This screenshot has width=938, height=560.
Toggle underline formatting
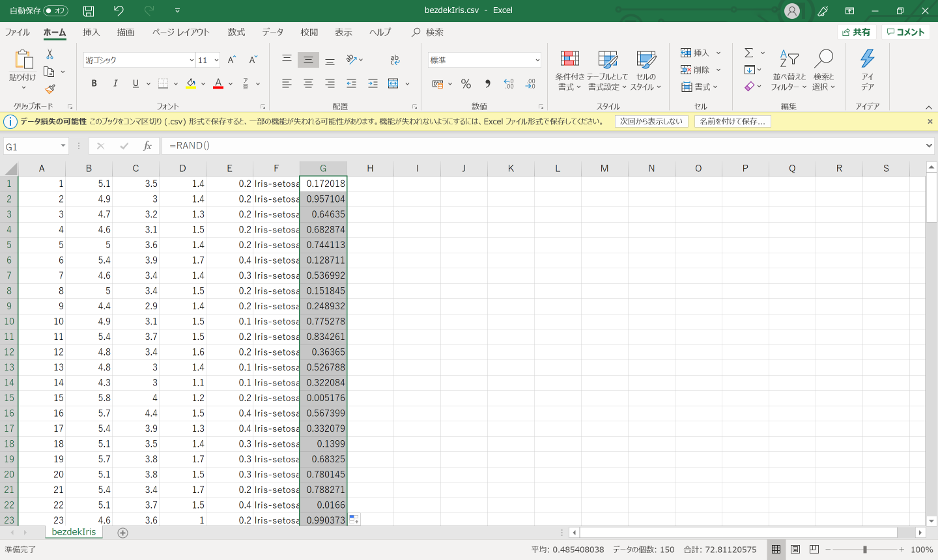[135, 83]
